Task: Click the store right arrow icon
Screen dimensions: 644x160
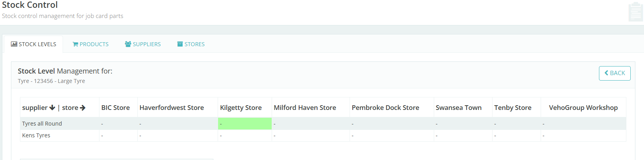Action: click(83, 108)
